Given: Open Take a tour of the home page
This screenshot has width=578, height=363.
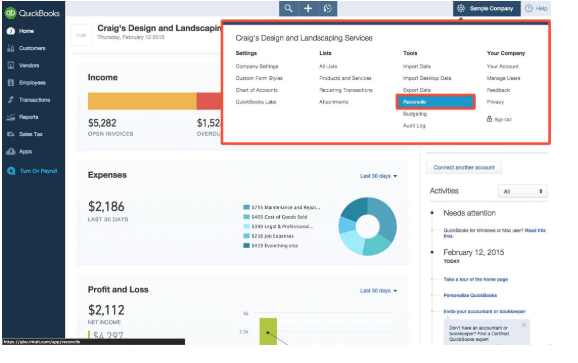Looking at the screenshot, I should click(x=476, y=279).
